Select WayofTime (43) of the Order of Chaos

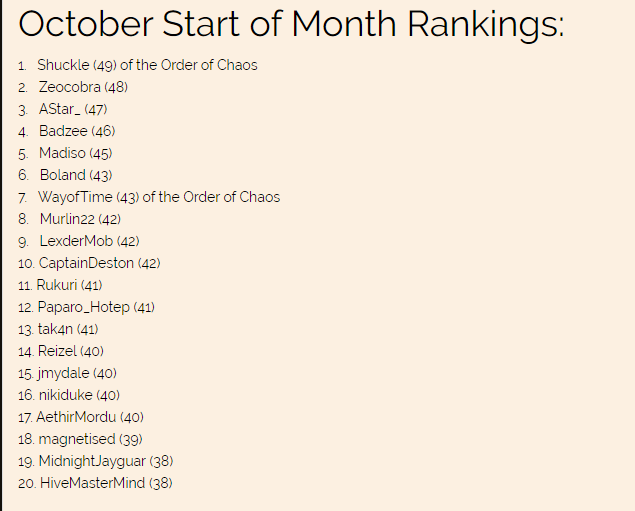[159, 197]
